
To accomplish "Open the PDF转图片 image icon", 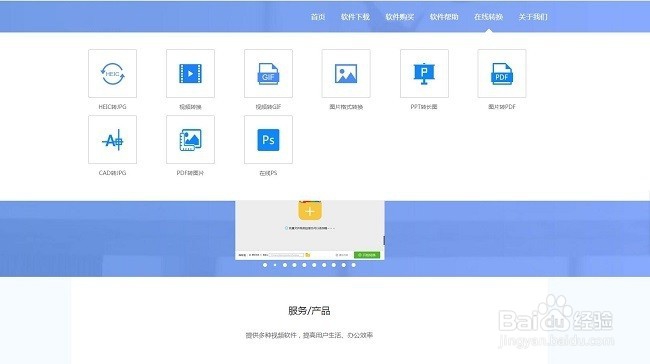I will 190,140.
